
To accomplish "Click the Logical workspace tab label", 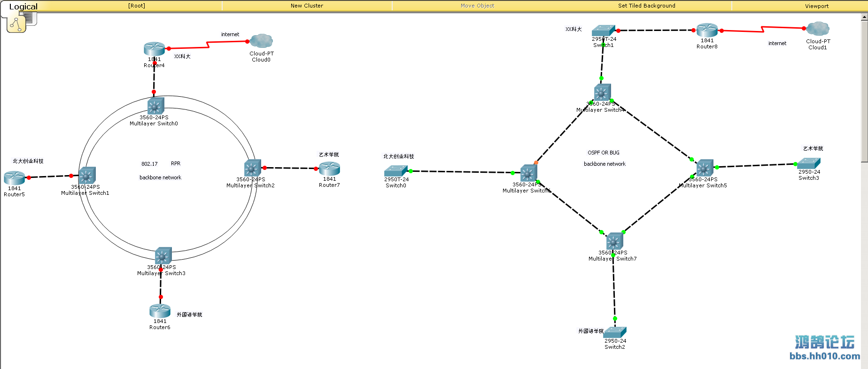I will click(x=23, y=7).
